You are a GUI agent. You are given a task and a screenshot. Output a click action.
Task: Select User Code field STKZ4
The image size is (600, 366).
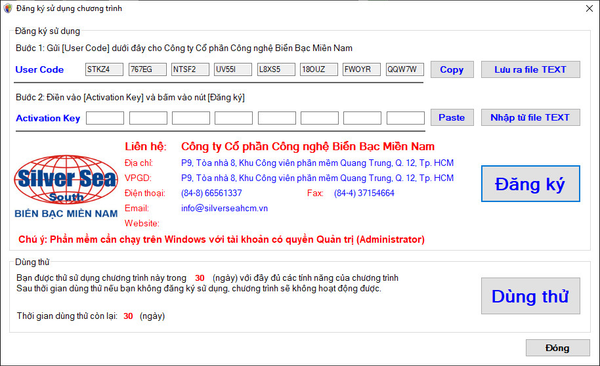coord(104,69)
